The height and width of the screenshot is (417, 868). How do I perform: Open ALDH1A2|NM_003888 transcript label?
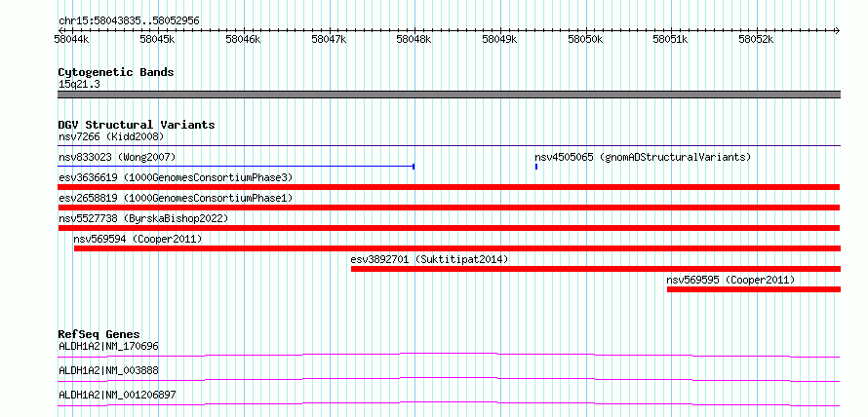point(108,371)
